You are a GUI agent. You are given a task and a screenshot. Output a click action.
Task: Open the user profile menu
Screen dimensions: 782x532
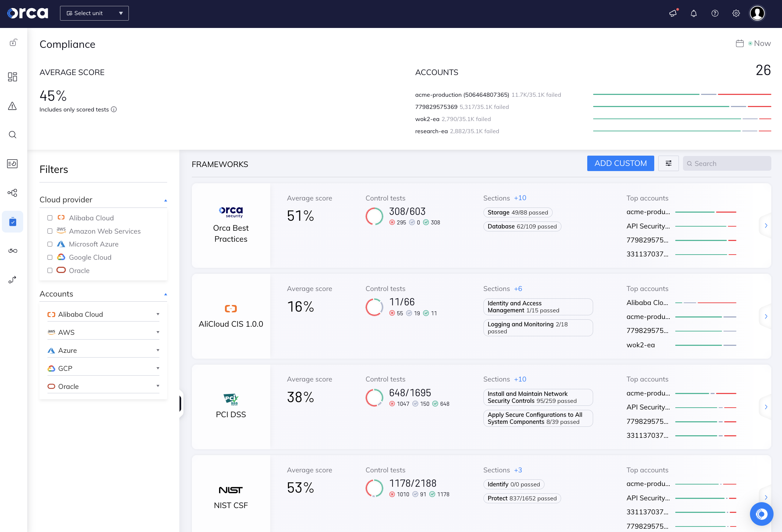pyautogui.click(x=757, y=13)
